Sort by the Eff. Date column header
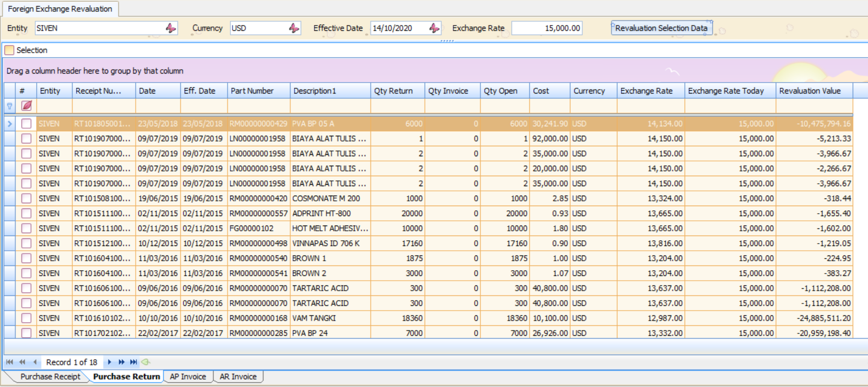This screenshot has width=868, height=387. [204, 91]
